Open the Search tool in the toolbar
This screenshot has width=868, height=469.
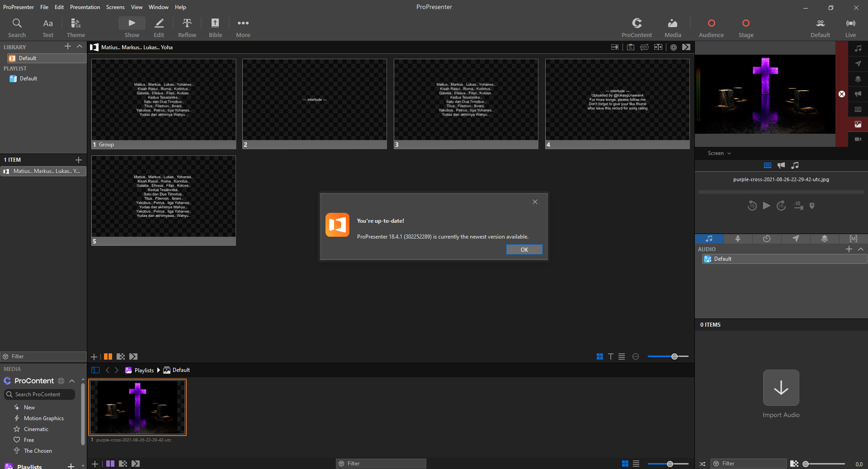click(x=17, y=28)
